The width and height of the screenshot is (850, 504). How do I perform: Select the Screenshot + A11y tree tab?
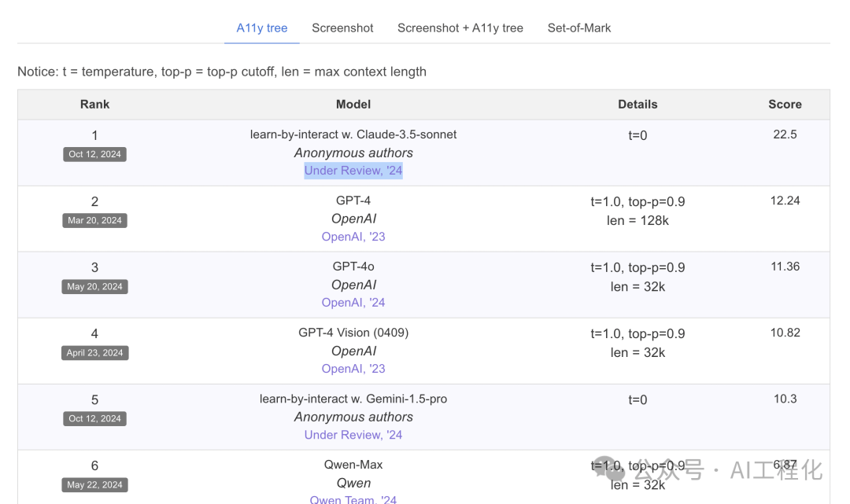click(460, 28)
